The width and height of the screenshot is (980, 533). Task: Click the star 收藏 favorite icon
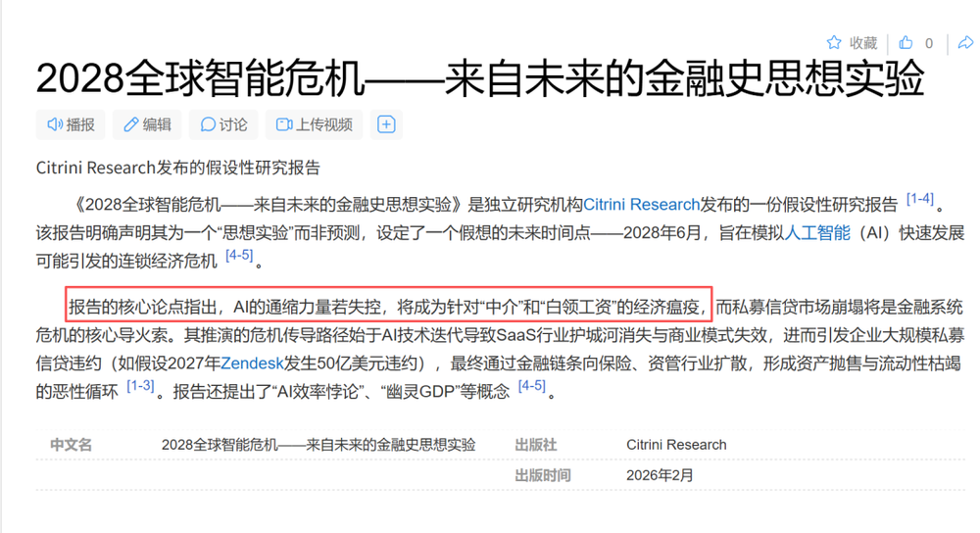pyautogui.click(x=834, y=43)
